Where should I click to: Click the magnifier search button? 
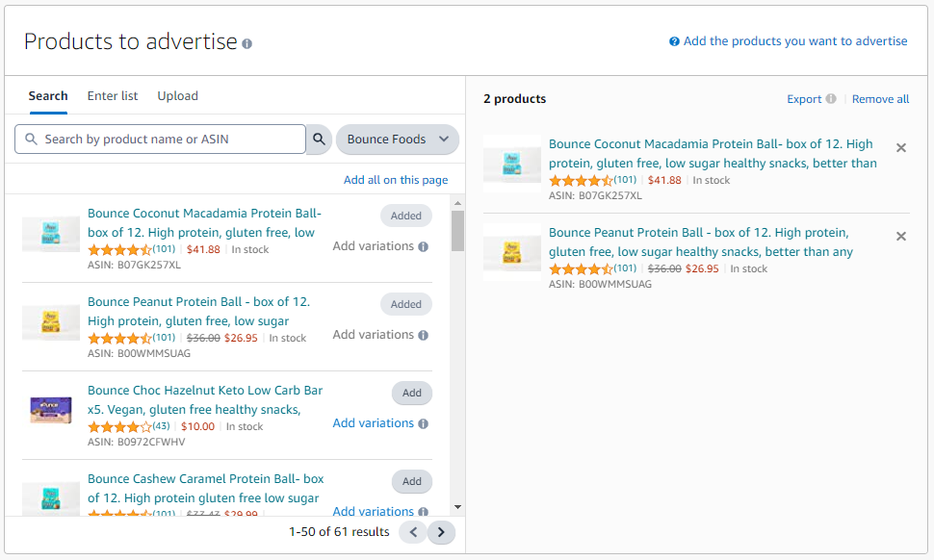(320, 140)
